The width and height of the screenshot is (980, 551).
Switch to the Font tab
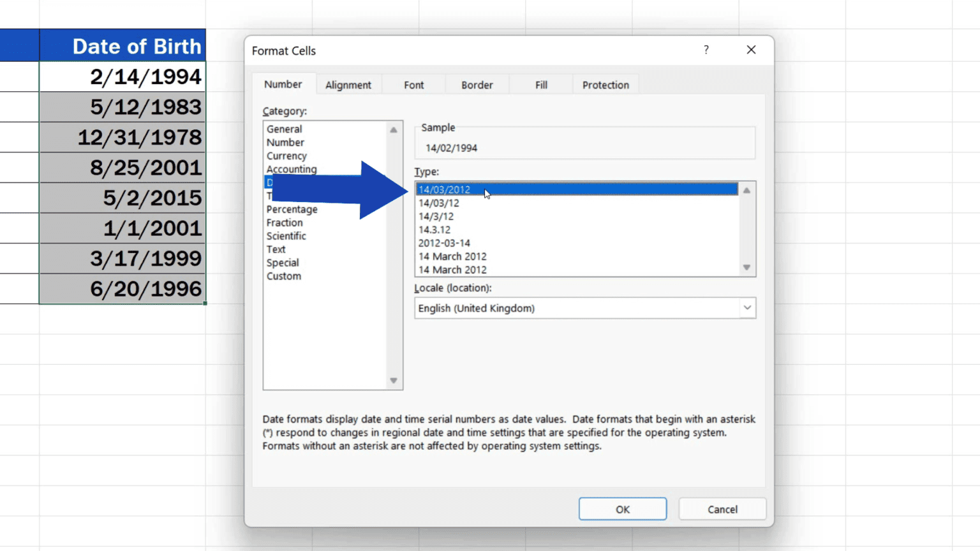click(413, 85)
